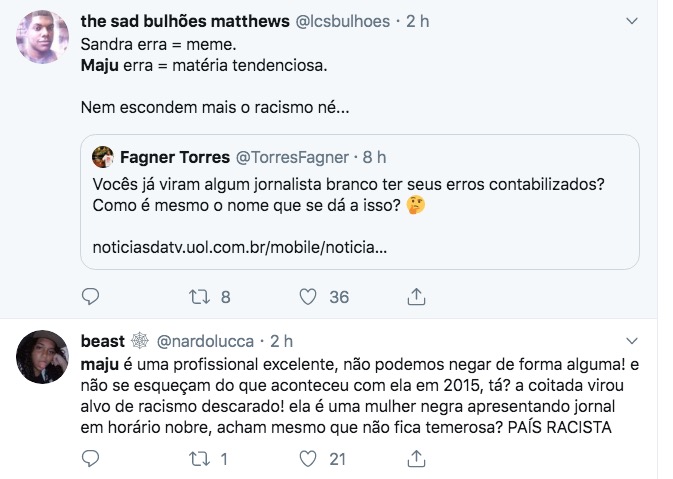Retweet beast's tweet about Maju
Viewport: 673px width, 479px height.
coord(198,459)
